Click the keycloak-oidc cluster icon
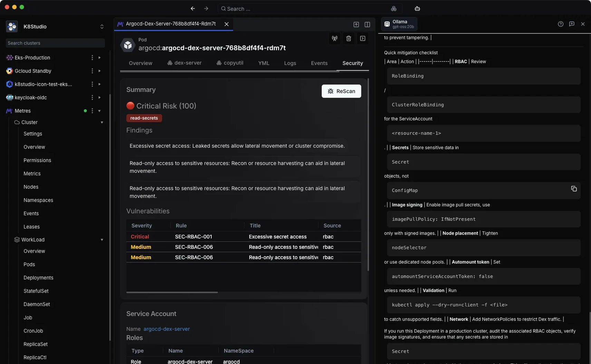Viewport: 591px width, 364px height. [x=9, y=98]
